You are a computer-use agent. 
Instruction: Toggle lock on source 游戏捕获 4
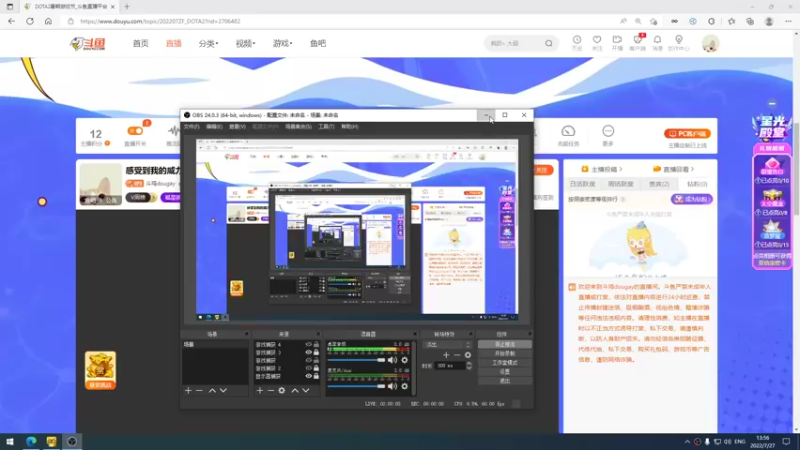(x=316, y=345)
